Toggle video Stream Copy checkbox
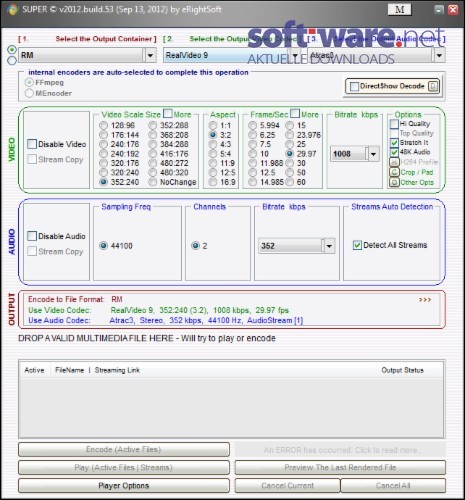This screenshot has height=500, width=465. coord(32,159)
